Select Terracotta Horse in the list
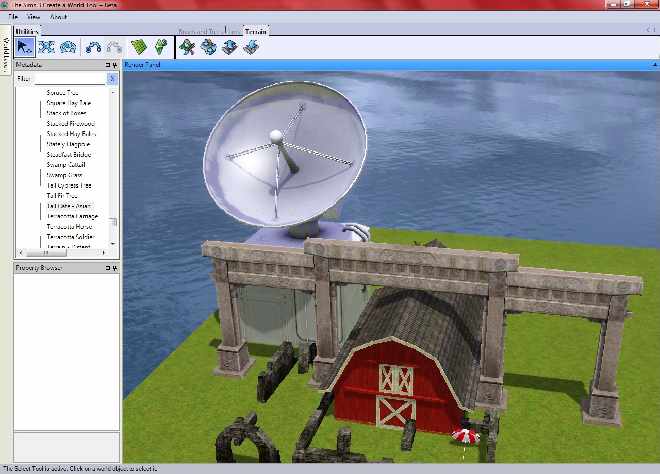 point(69,226)
